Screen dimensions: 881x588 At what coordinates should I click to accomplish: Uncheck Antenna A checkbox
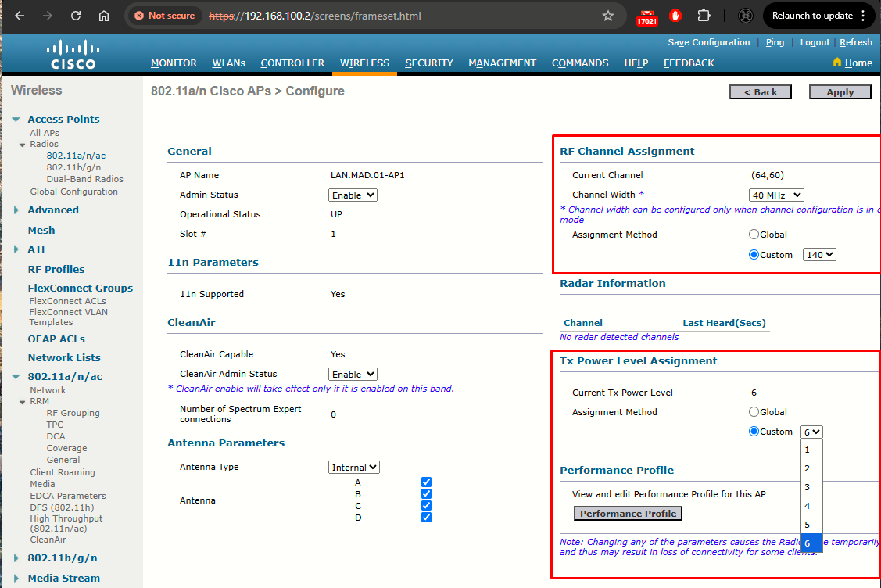pos(427,482)
